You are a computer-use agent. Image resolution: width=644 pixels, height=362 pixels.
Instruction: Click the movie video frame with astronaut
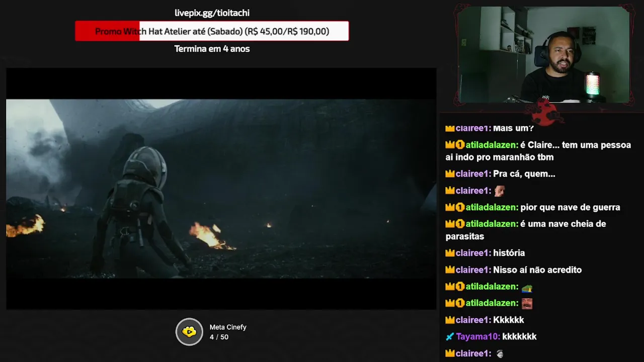[221, 189]
